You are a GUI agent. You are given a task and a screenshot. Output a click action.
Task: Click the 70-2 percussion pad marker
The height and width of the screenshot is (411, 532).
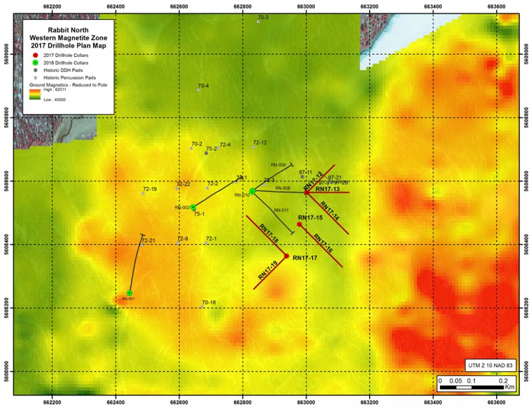[x=191, y=148]
